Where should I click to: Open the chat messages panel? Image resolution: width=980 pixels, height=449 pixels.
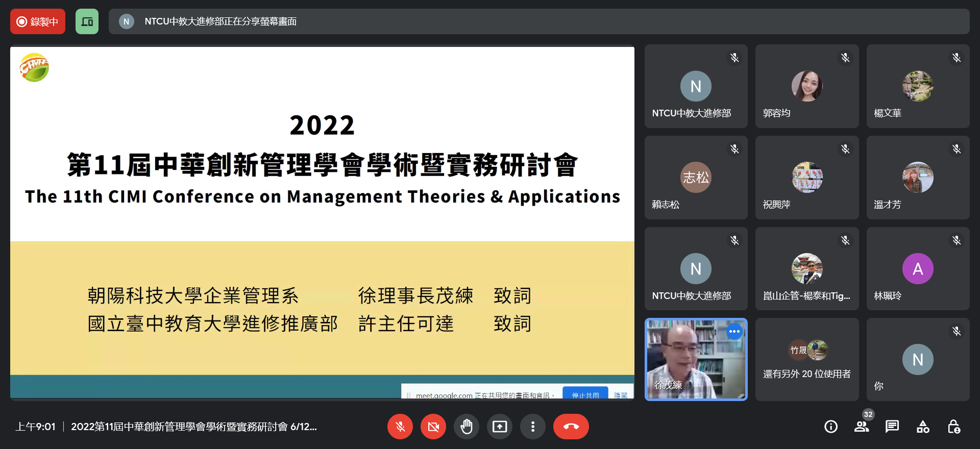pos(892,427)
